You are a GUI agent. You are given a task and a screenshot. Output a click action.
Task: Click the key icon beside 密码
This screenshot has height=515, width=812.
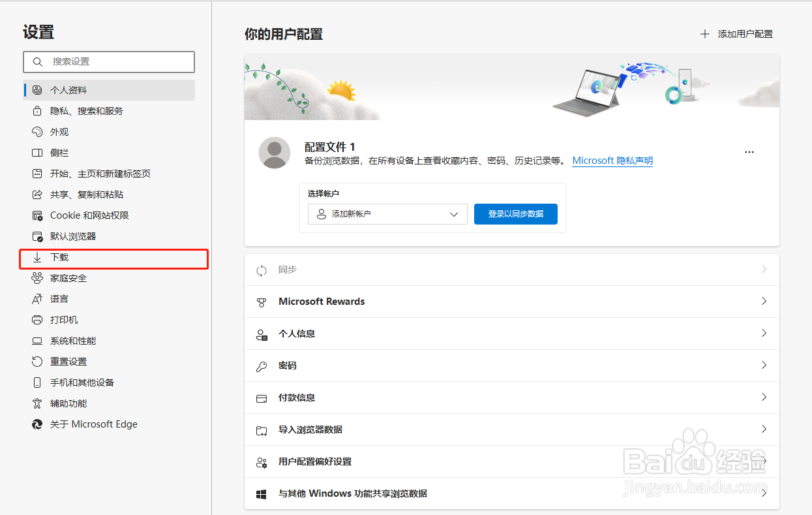point(262,366)
